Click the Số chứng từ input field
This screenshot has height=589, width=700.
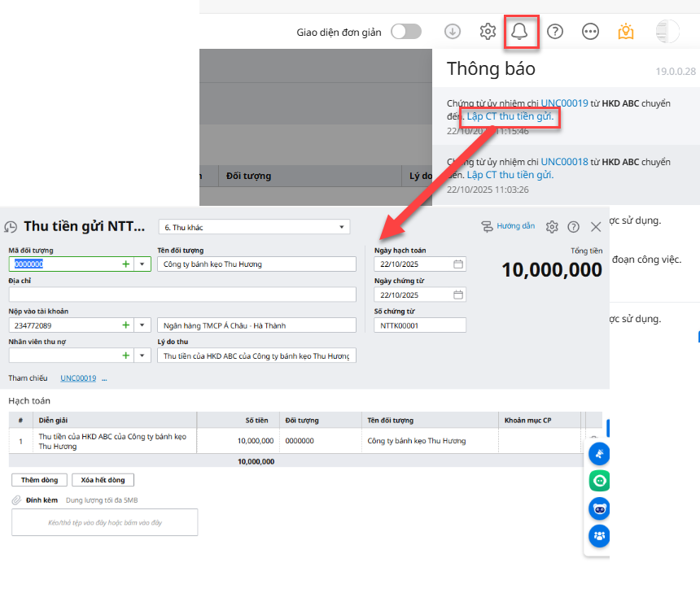(x=420, y=325)
